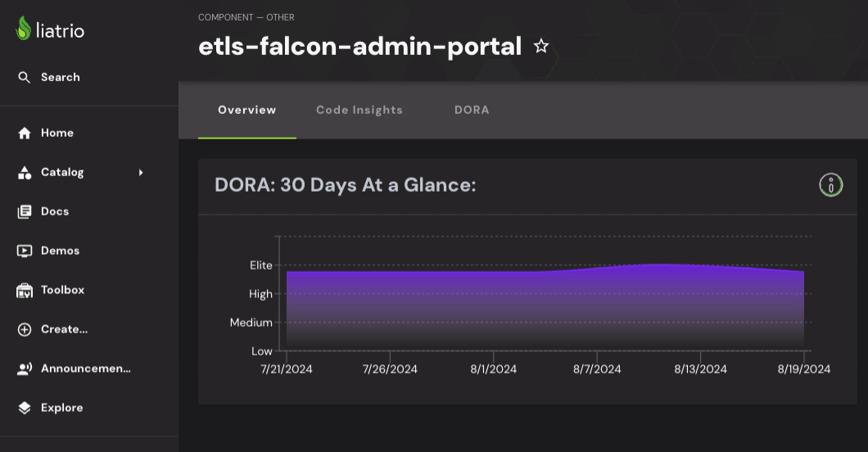
Task: Click the 'Medium' y-axis label
Action: 251,323
